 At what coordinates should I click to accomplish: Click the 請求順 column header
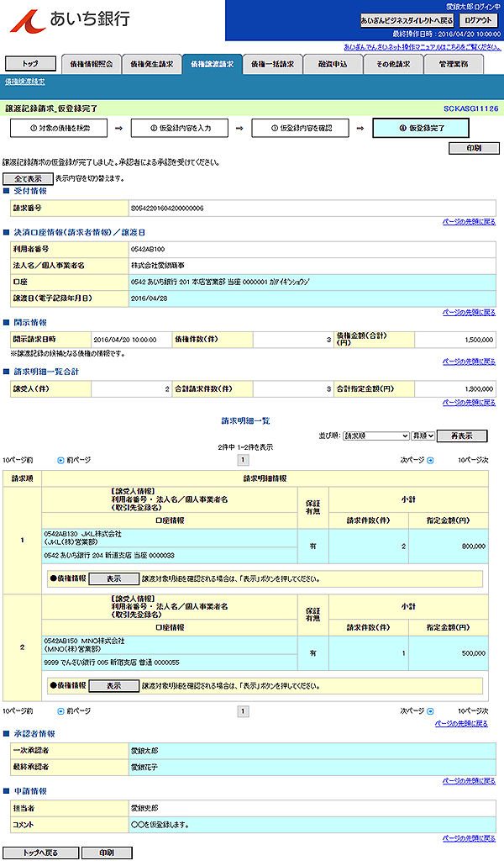coord(22,479)
